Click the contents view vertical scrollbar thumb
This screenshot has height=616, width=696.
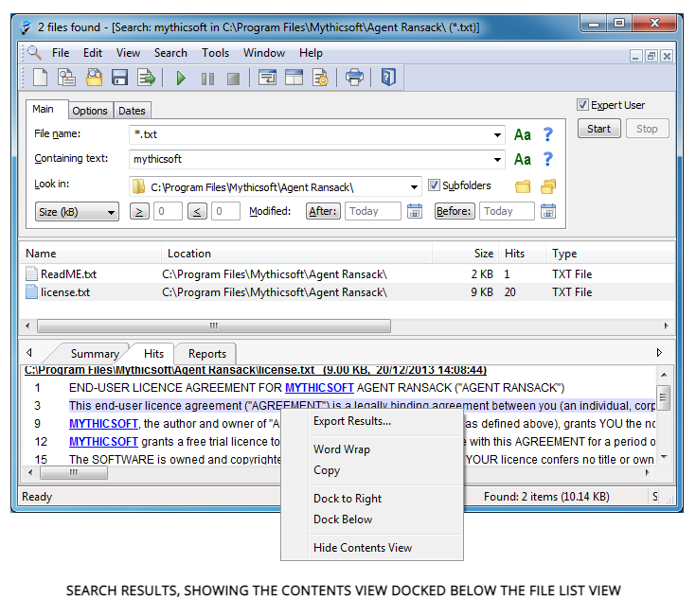pos(663,396)
